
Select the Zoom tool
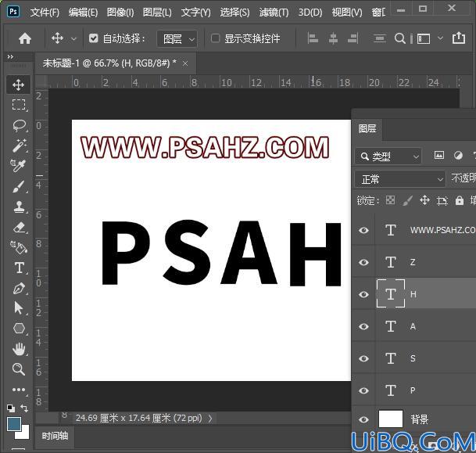click(19, 369)
